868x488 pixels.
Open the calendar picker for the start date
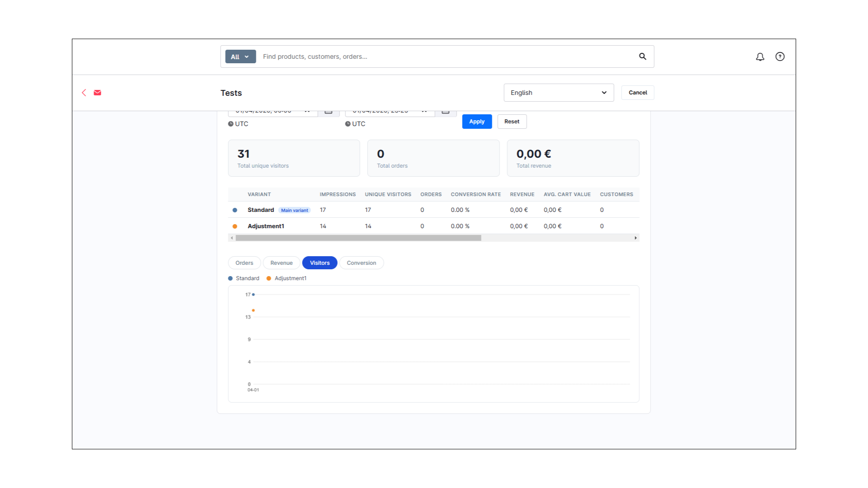click(329, 111)
